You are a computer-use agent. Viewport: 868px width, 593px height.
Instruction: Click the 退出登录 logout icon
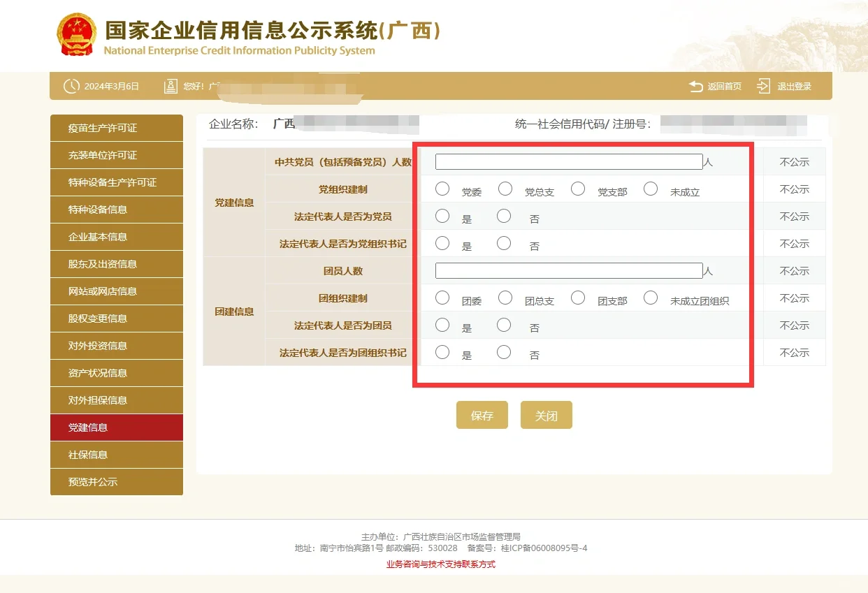click(x=764, y=87)
